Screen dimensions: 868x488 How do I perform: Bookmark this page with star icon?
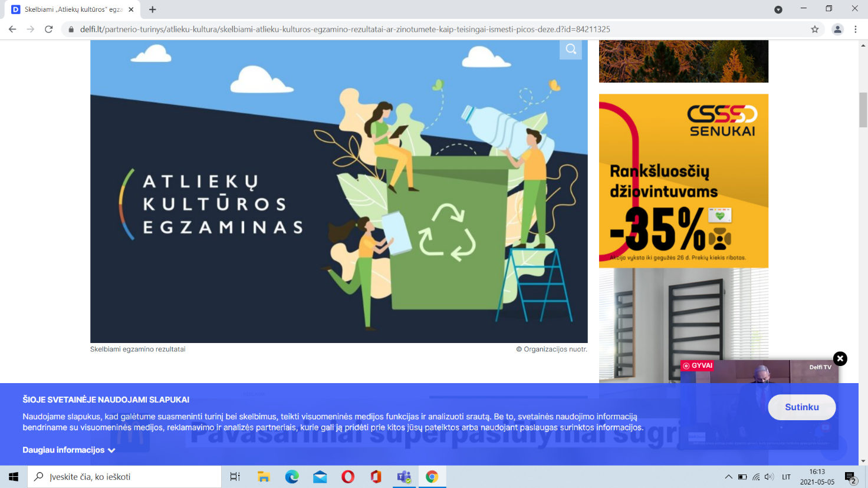point(815,29)
